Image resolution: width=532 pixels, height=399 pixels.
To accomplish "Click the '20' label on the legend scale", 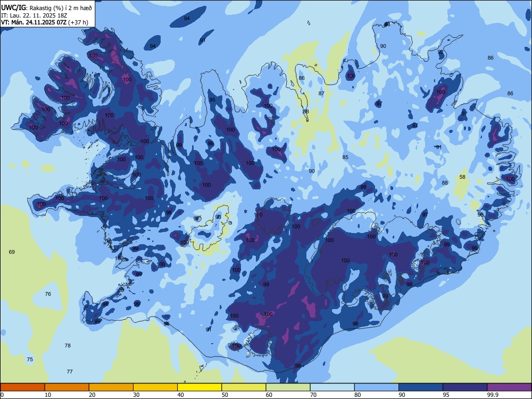I will click(92, 395).
